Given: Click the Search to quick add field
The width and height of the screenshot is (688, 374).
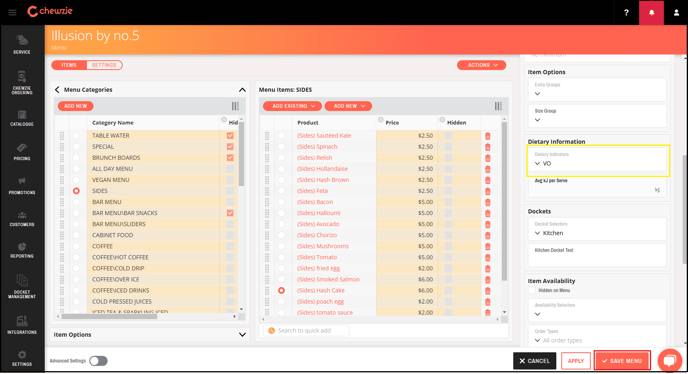Looking at the screenshot, I should pos(307,331).
